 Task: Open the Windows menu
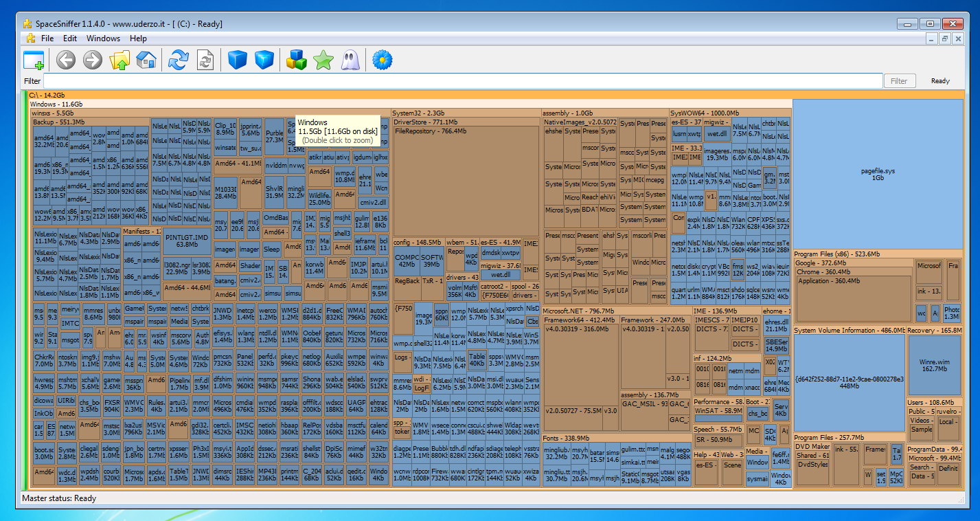point(103,38)
